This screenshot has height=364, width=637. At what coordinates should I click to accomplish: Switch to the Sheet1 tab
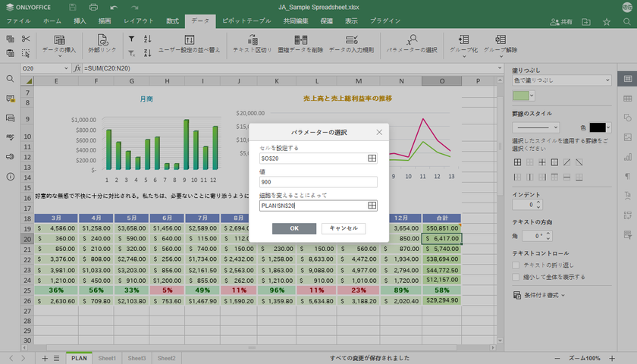(x=107, y=358)
